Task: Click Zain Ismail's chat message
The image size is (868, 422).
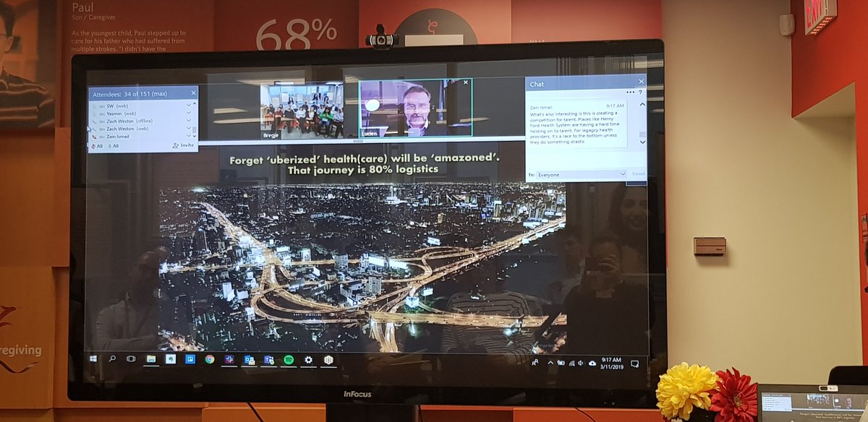Action: pos(577,124)
